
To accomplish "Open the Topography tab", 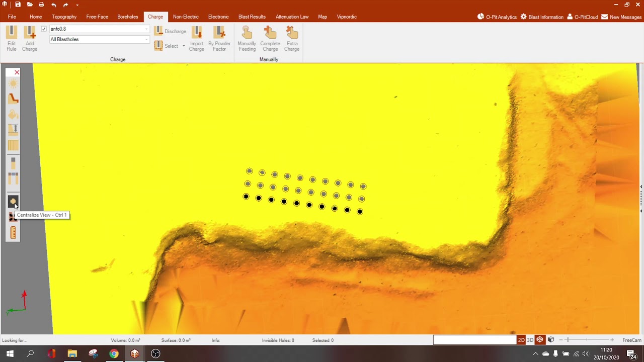I will click(x=64, y=17).
